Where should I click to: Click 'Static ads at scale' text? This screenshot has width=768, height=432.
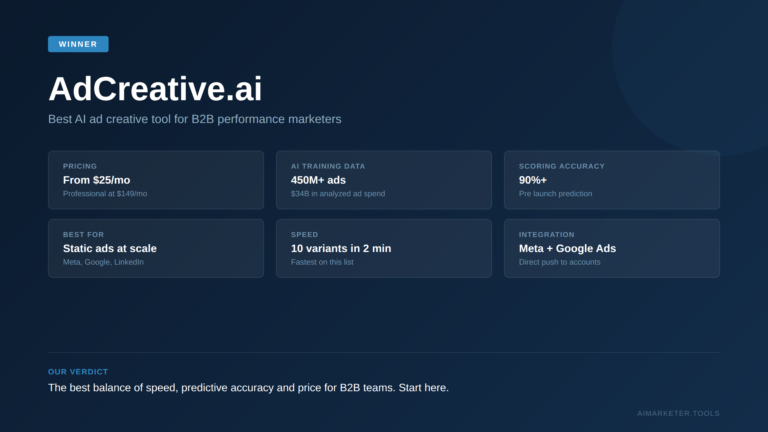tap(110, 248)
